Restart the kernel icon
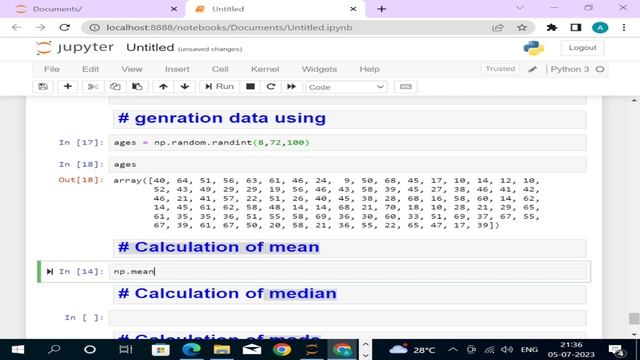The height and width of the screenshot is (360, 640). pyautogui.click(x=271, y=87)
